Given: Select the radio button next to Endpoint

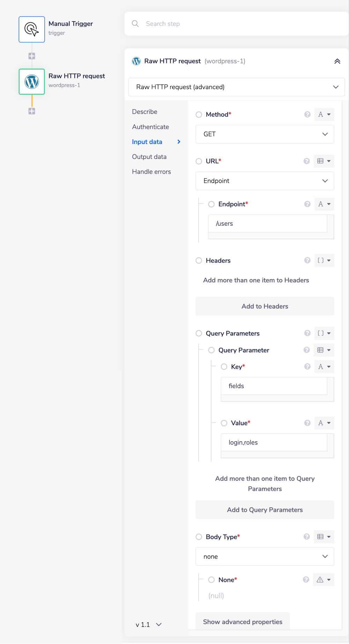Looking at the screenshot, I should coord(211,204).
